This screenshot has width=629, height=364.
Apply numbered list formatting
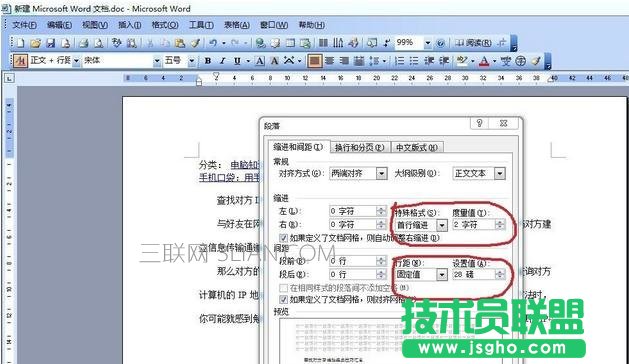click(x=400, y=61)
